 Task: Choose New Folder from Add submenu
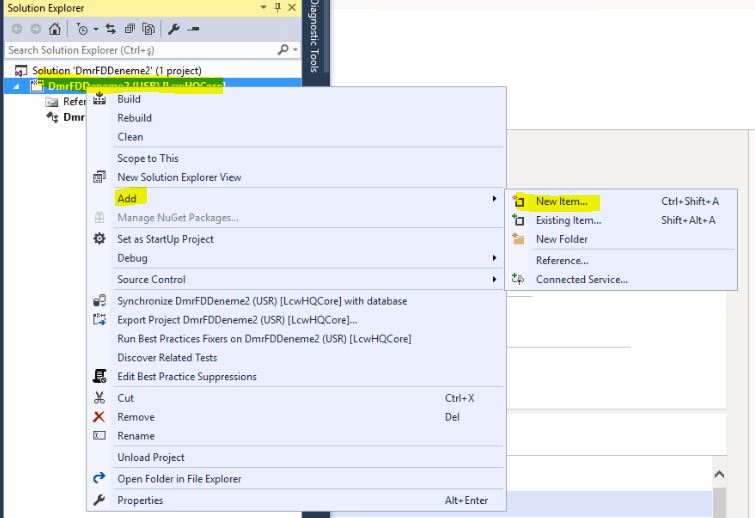tap(561, 239)
